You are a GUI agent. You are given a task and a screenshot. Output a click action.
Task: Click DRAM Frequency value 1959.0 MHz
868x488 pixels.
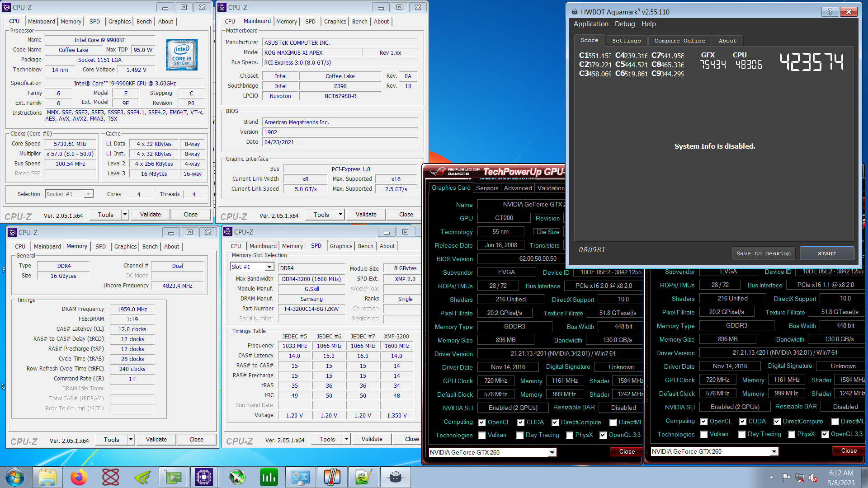click(132, 309)
